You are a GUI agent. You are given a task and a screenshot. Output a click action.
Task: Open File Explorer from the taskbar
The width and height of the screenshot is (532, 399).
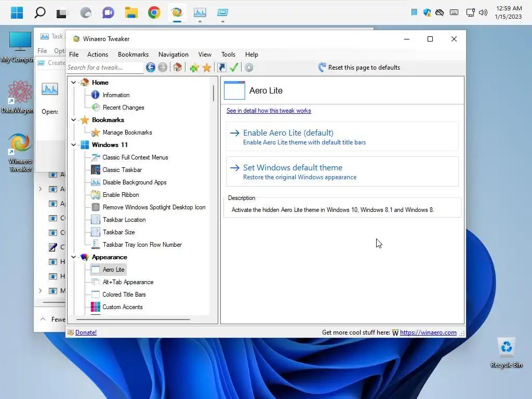131,12
